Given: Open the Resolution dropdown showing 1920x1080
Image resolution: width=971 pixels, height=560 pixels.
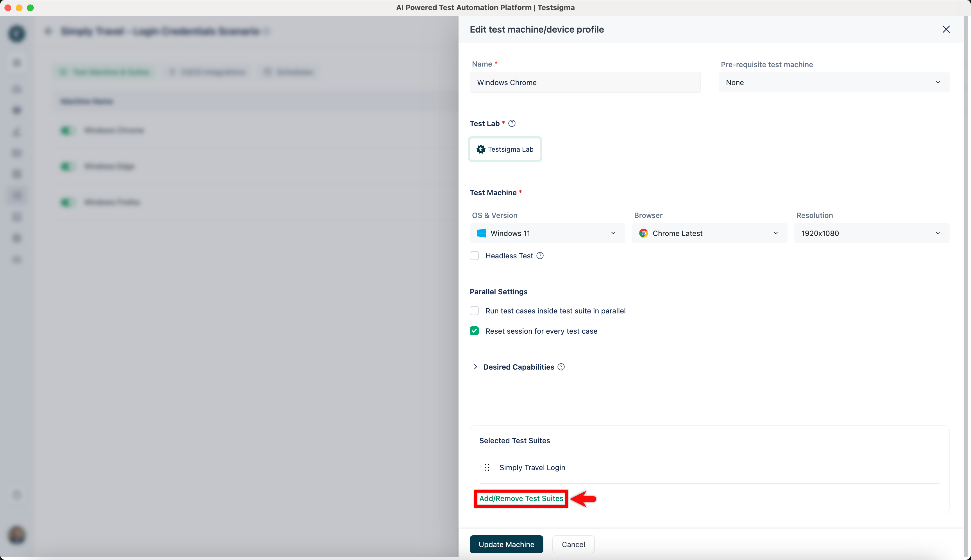Looking at the screenshot, I should 871,233.
